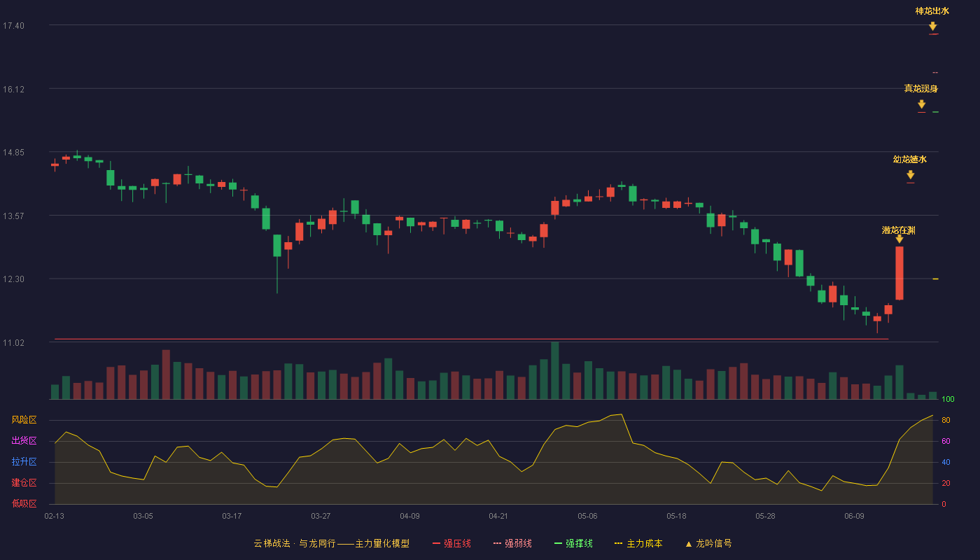
Task: Click the 03-05 date label
Action: [x=143, y=516]
